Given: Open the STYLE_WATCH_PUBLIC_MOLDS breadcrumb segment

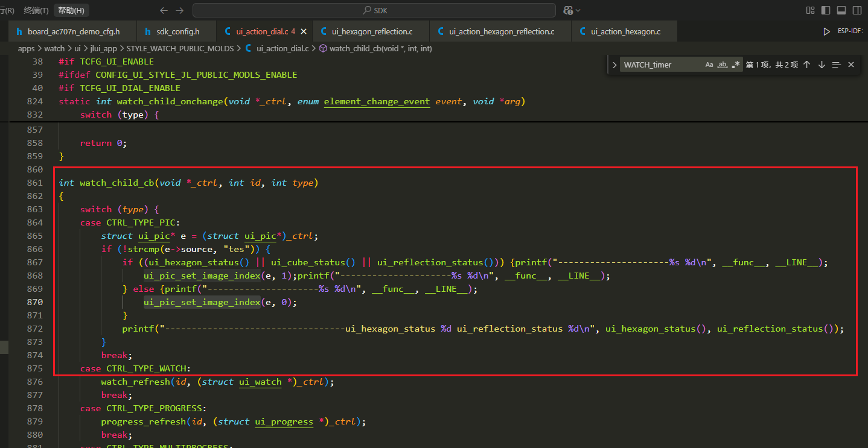Looking at the screenshot, I should [x=180, y=48].
